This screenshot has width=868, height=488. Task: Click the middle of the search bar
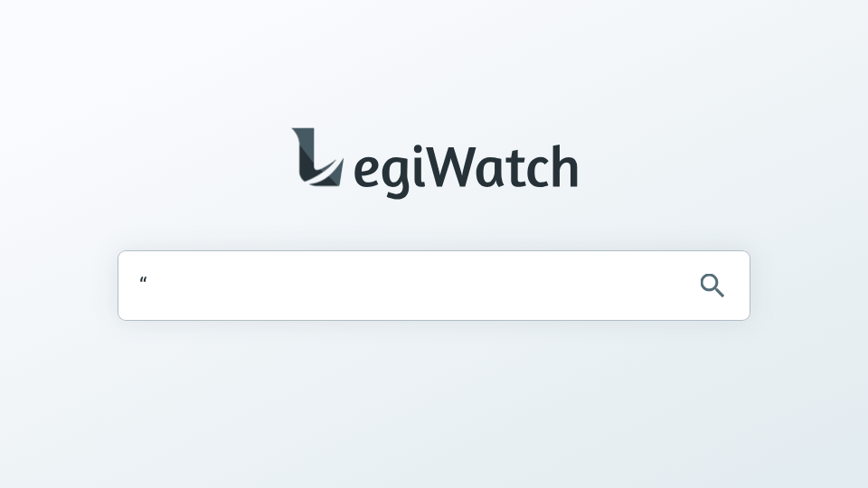(434, 286)
